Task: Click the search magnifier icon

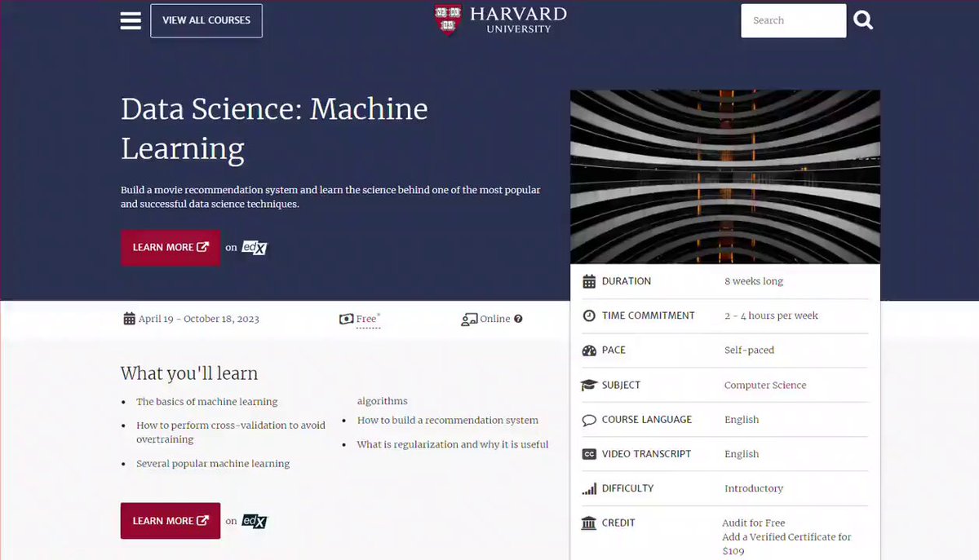Action: pyautogui.click(x=863, y=20)
